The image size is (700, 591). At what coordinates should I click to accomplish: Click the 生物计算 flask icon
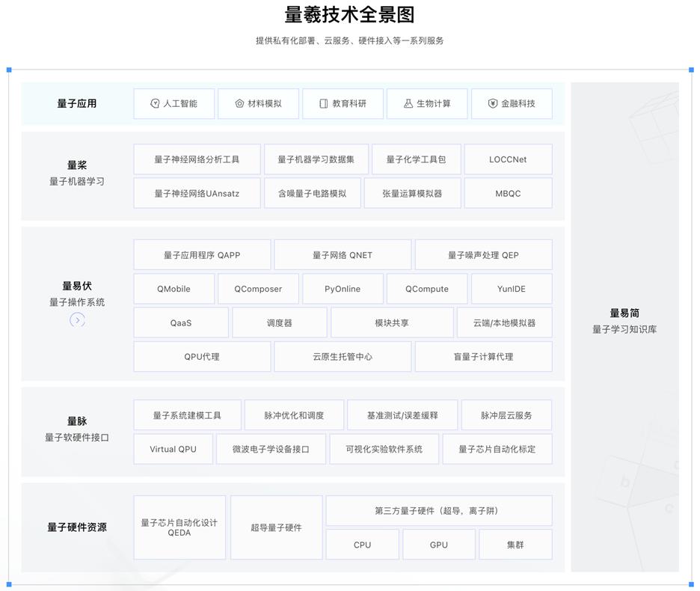click(408, 103)
